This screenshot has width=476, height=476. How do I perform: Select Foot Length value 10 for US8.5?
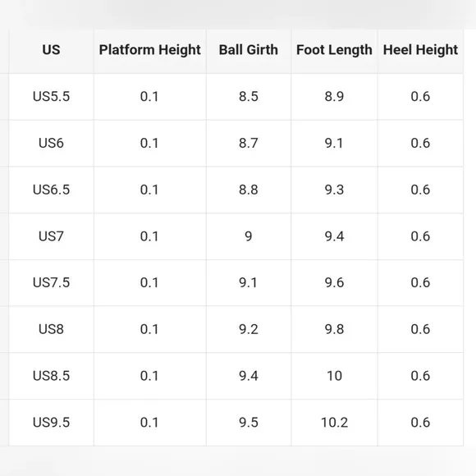pyautogui.click(x=334, y=376)
